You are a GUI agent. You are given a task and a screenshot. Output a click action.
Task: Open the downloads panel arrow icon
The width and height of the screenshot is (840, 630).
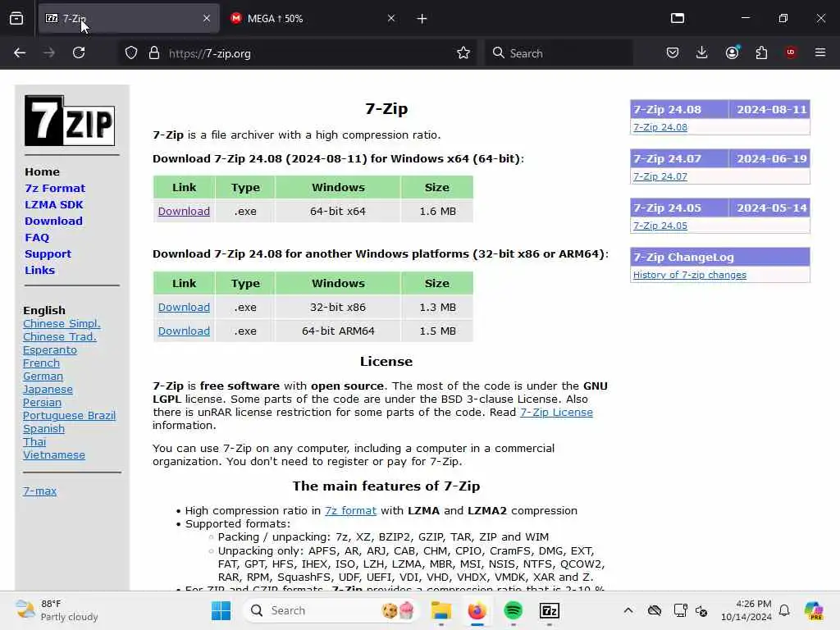(702, 52)
